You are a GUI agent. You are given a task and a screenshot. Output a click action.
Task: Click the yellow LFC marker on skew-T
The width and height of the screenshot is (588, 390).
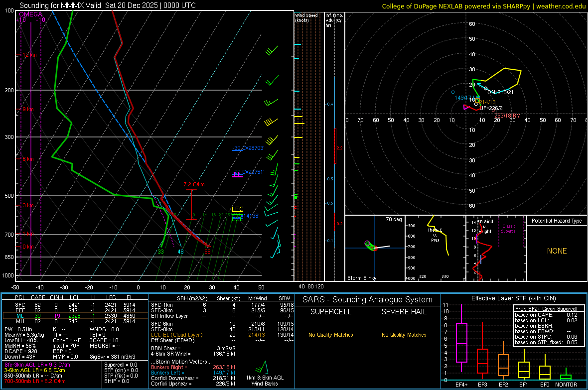[x=237, y=209]
